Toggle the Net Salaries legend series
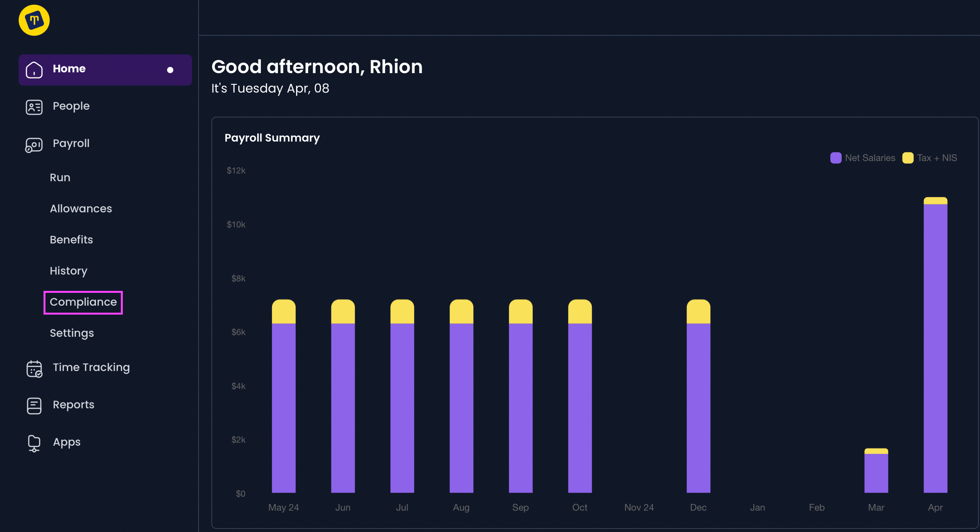This screenshot has height=532, width=980. tap(863, 158)
